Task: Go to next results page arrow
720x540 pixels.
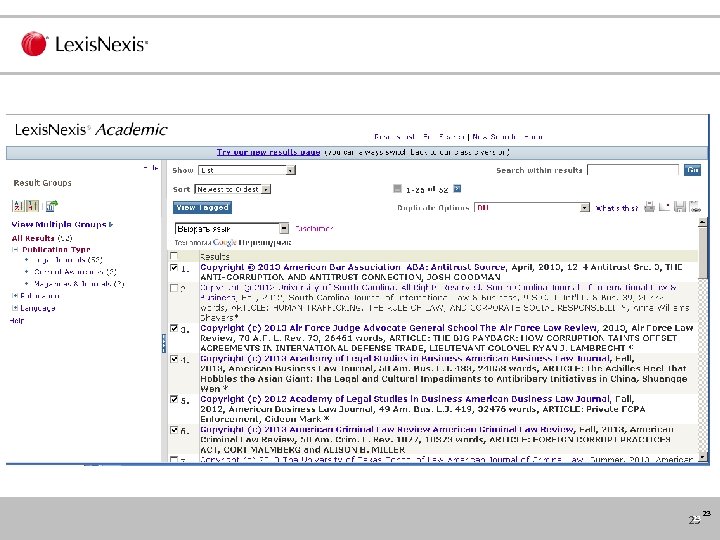Action: (457, 188)
